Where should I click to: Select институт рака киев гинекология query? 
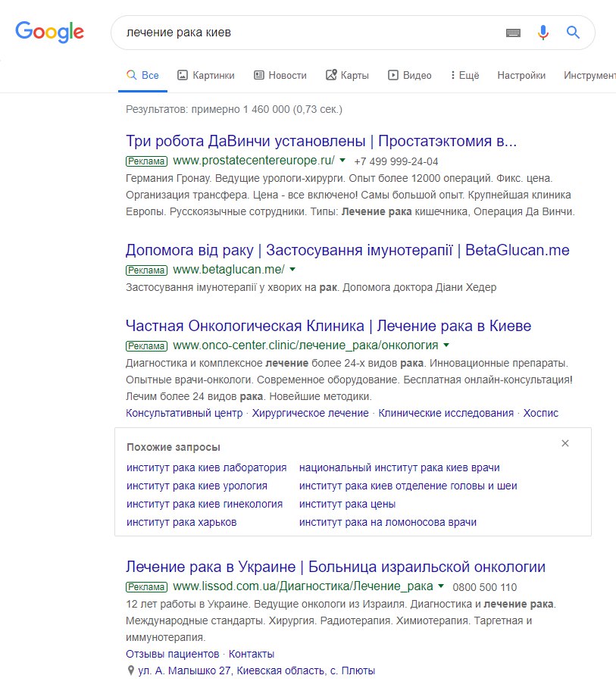point(205,504)
